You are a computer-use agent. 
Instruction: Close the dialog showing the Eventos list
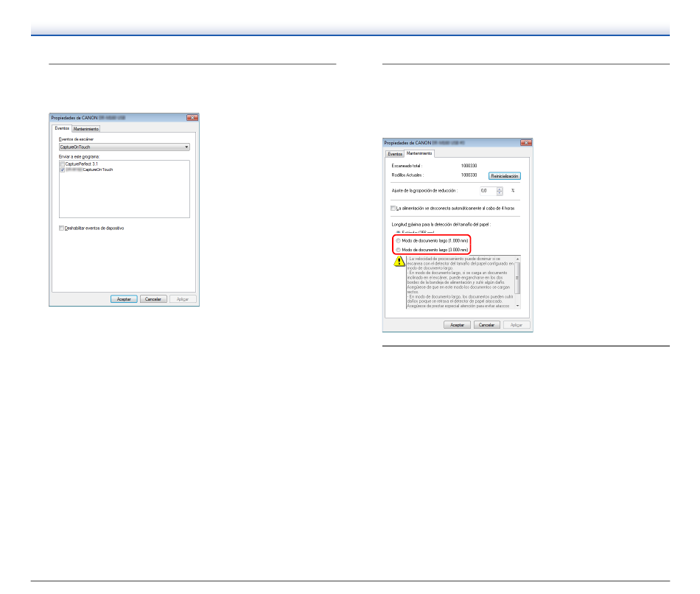point(192,118)
